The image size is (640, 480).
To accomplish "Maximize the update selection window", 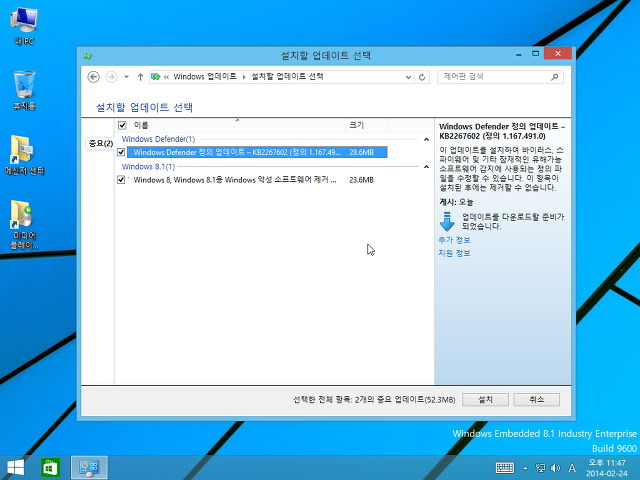I will tap(535, 54).
